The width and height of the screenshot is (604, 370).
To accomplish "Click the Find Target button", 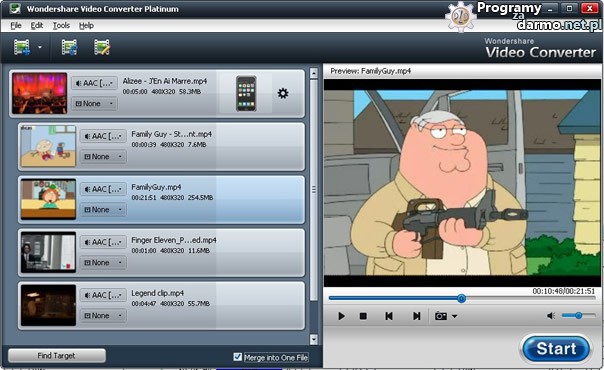I will [x=57, y=355].
